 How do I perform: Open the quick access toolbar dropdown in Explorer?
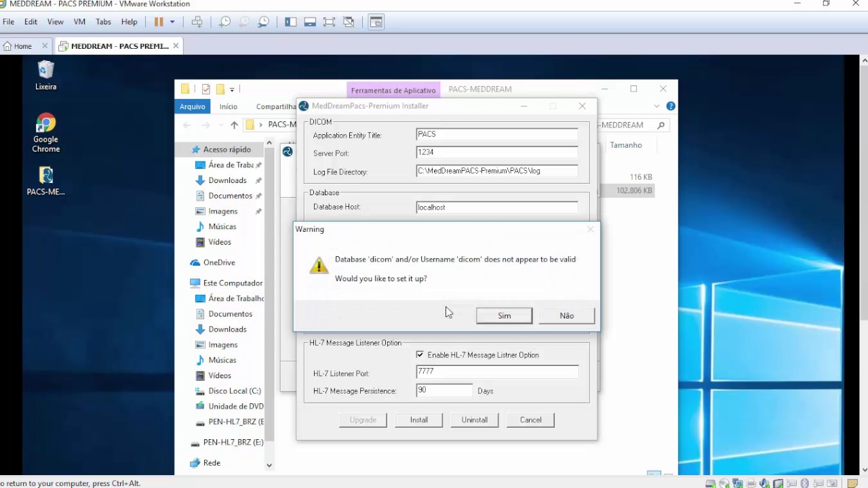coord(232,89)
